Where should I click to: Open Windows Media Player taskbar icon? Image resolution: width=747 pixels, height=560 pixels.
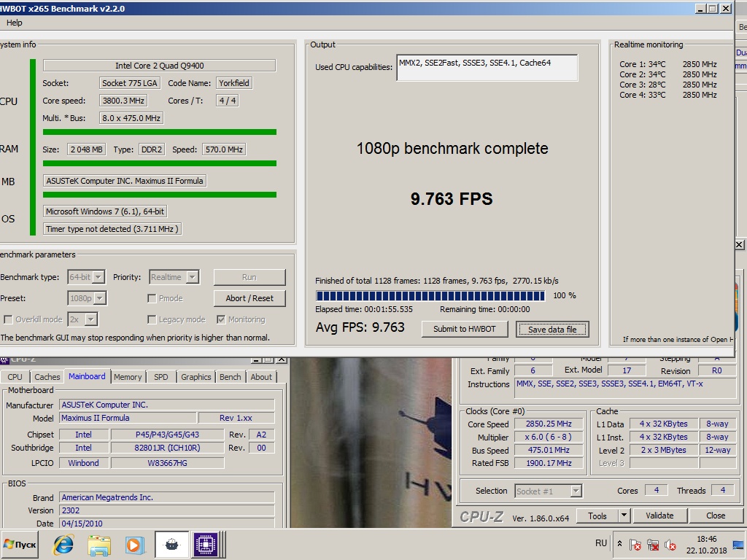point(134,545)
